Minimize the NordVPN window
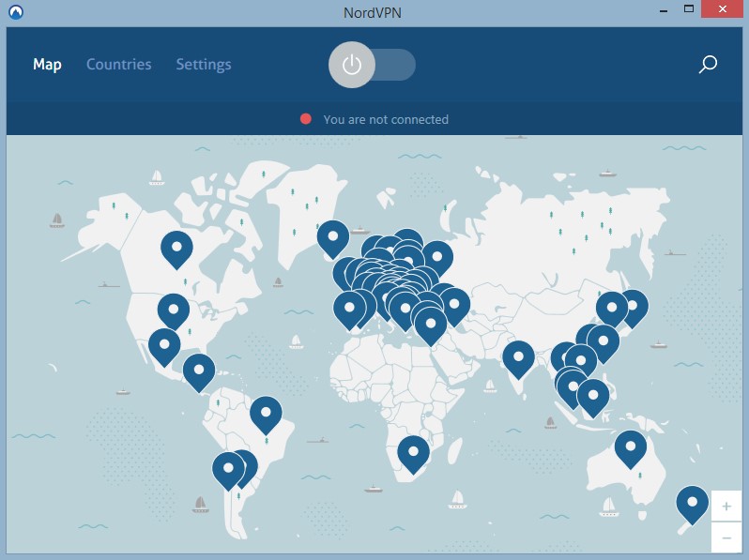 (664, 9)
